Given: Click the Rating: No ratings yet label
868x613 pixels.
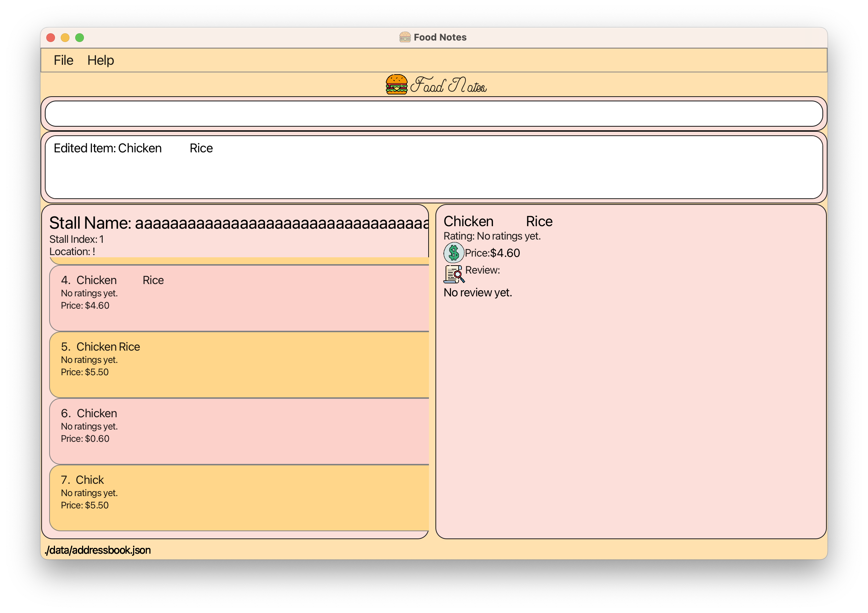Looking at the screenshot, I should (x=492, y=236).
